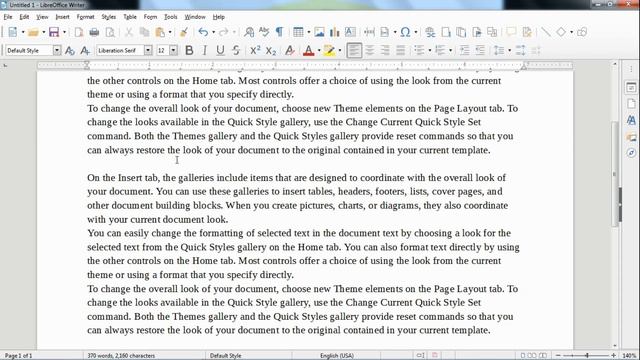This screenshot has width=640, height=360.
Task: Run the Spelling check icon
Action: tap(264, 32)
